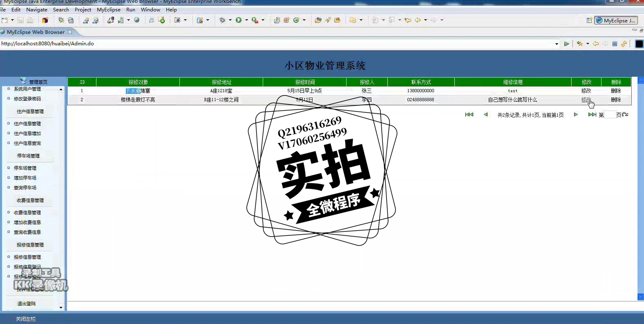Click the deploy server application icon
Screen dimensions: 644x324
tap(111, 20)
